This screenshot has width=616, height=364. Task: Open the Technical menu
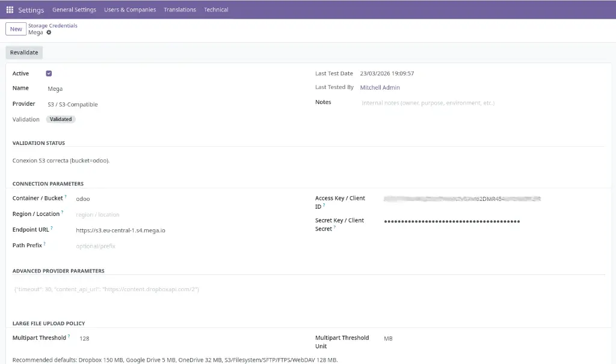[x=215, y=10]
